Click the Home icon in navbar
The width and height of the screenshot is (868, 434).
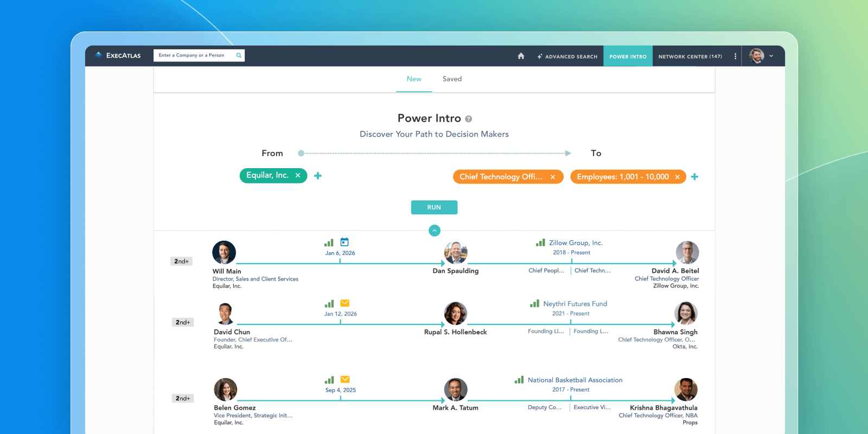click(521, 56)
